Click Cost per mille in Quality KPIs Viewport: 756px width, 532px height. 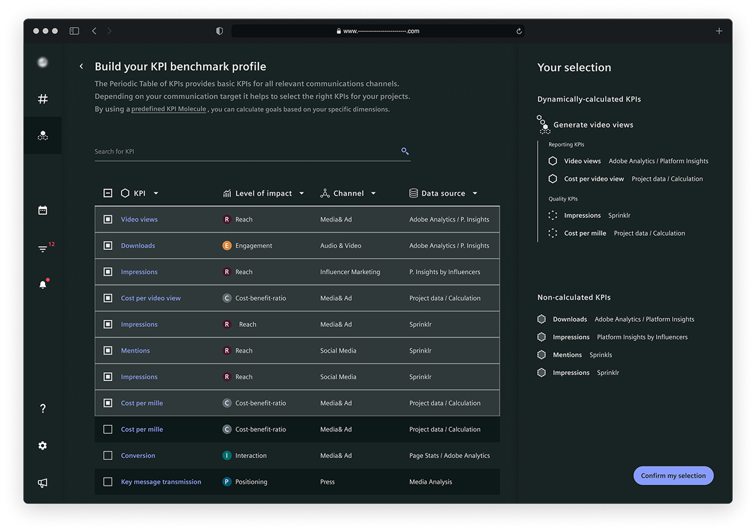click(585, 233)
